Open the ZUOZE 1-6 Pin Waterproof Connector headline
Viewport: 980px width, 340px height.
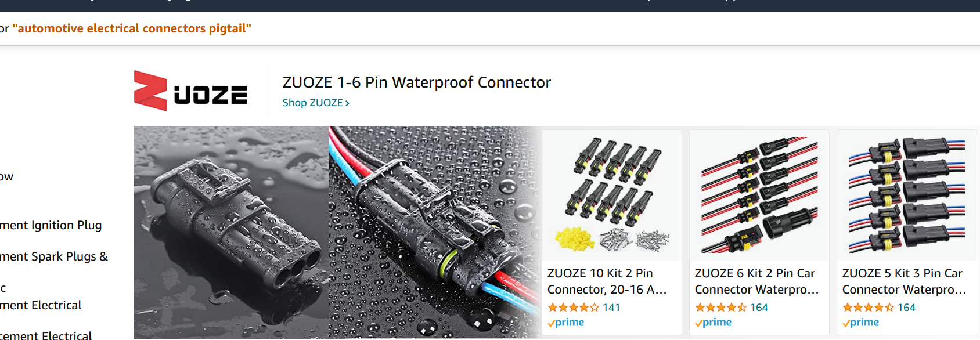[x=416, y=82]
